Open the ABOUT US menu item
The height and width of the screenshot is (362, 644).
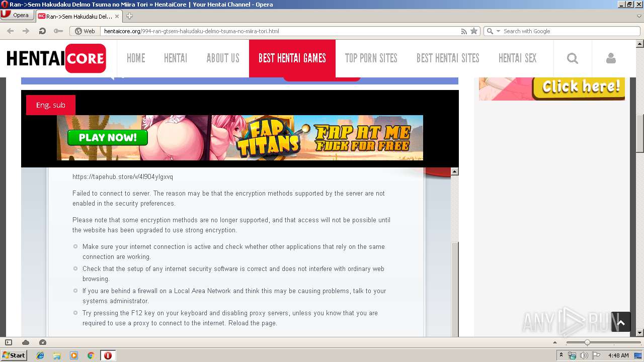pos(223,58)
